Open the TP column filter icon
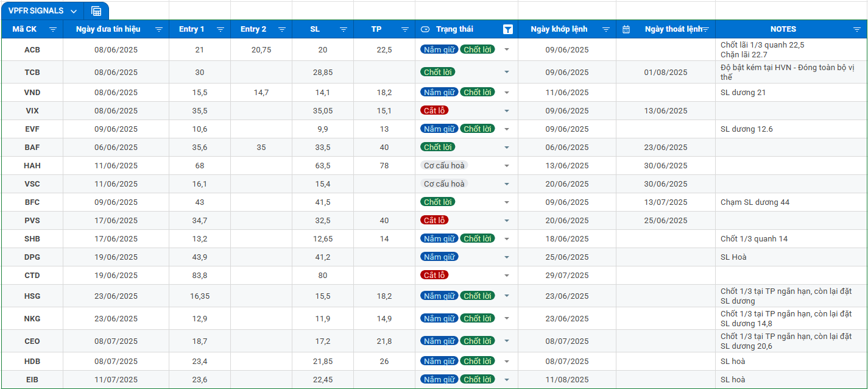Screen dimensions: 868x389 [x=405, y=29]
